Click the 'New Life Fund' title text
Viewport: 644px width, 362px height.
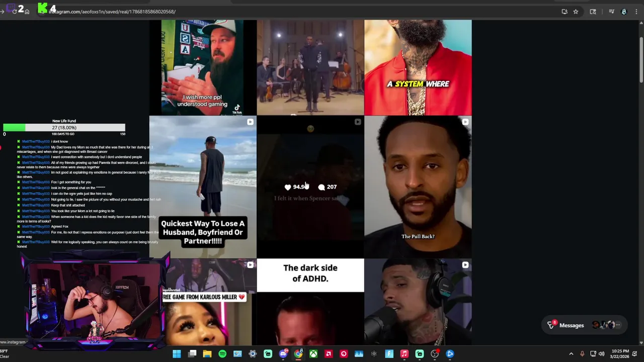tap(64, 121)
